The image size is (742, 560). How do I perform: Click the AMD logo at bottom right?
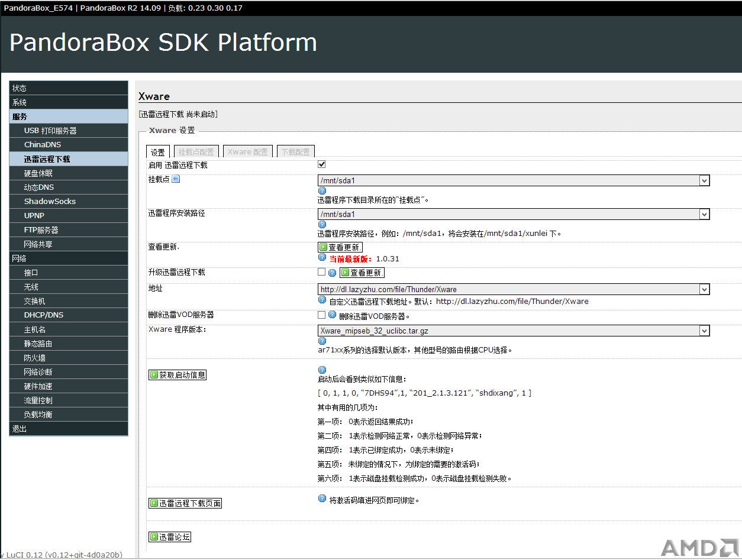(x=699, y=548)
